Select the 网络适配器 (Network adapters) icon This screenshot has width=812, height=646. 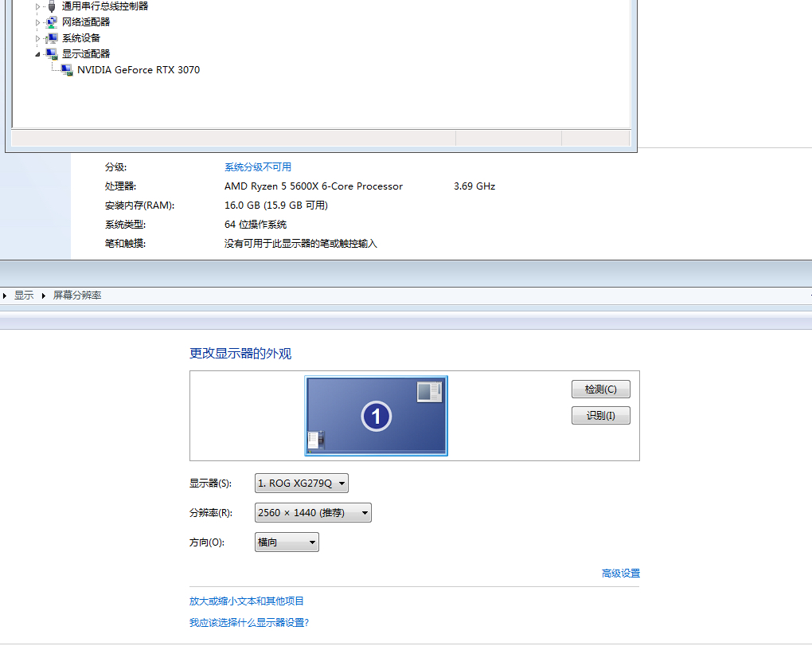(51, 22)
